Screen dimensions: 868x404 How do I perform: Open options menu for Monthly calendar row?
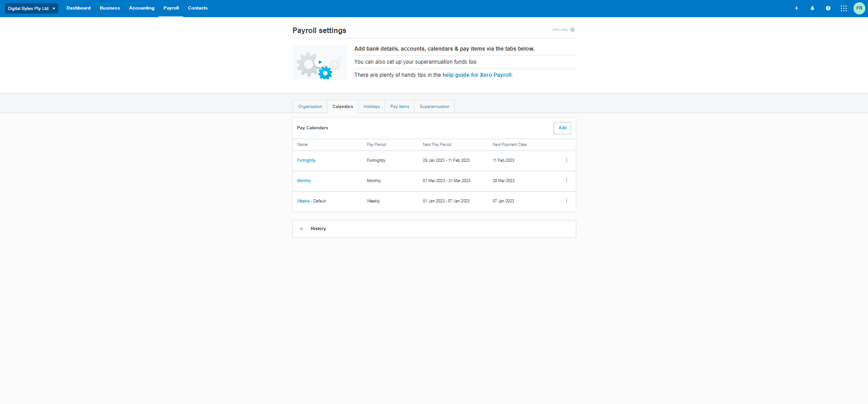pyautogui.click(x=566, y=180)
